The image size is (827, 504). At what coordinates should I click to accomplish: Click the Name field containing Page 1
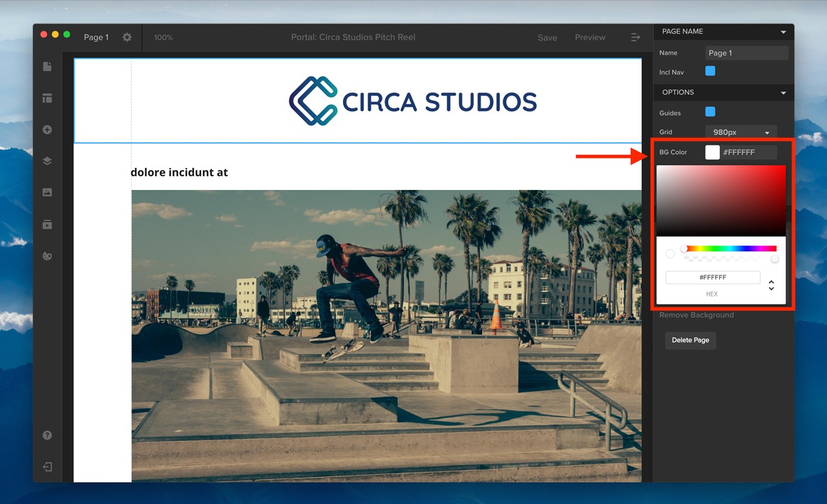(747, 53)
